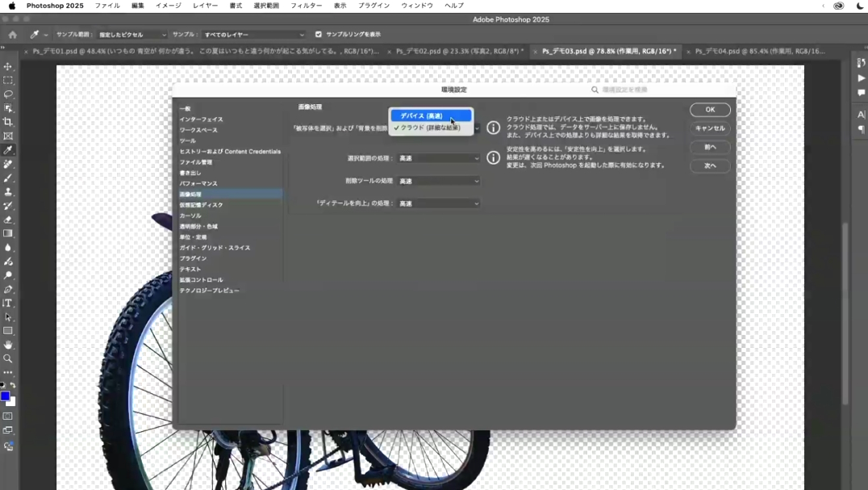Select the Eraser tool

pyautogui.click(x=8, y=220)
